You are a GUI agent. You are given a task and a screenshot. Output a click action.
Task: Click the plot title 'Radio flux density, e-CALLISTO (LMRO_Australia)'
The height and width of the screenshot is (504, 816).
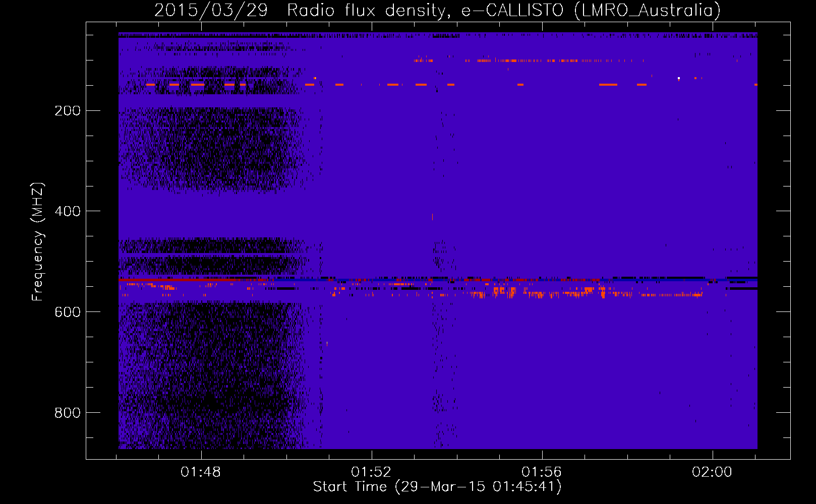tap(504, 10)
